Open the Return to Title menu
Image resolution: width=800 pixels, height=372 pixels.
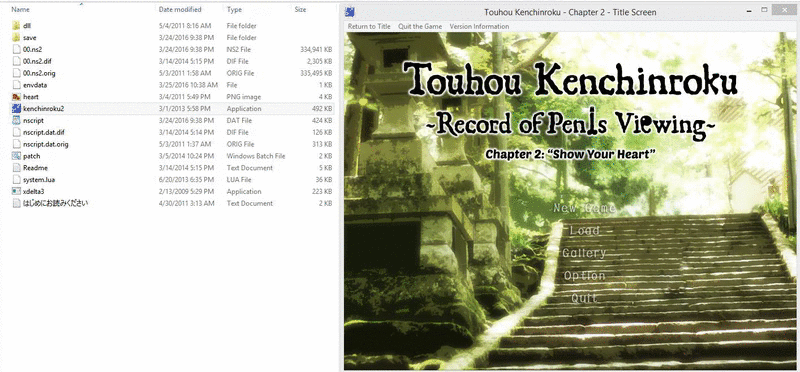click(369, 27)
